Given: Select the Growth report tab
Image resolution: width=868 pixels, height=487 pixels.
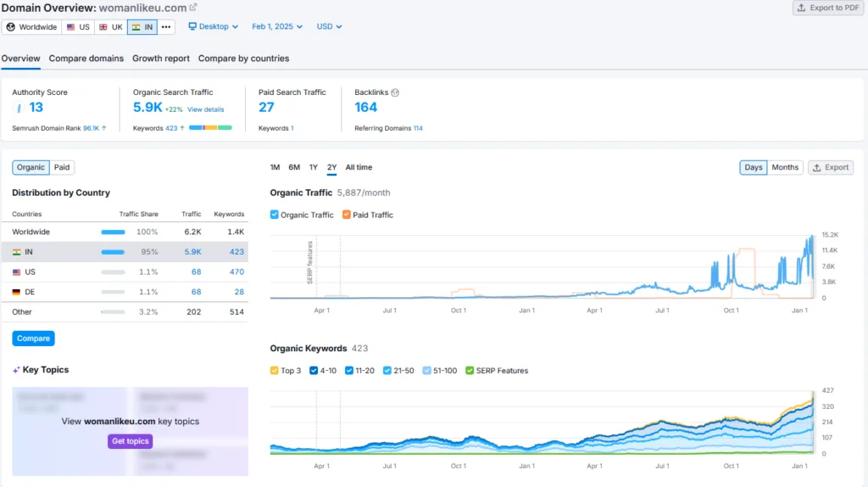Looking at the screenshot, I should [x=161, y=59].
